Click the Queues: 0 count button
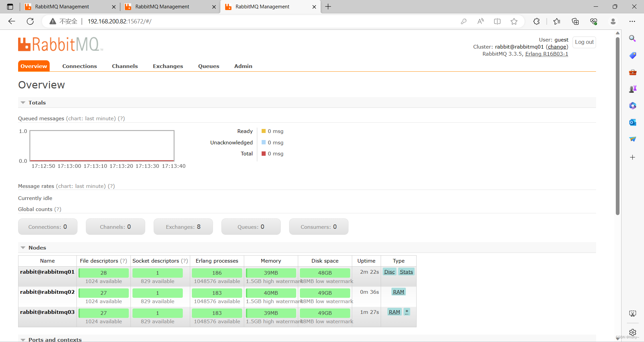This screenshot has width=644, height=342. point(251,227)
